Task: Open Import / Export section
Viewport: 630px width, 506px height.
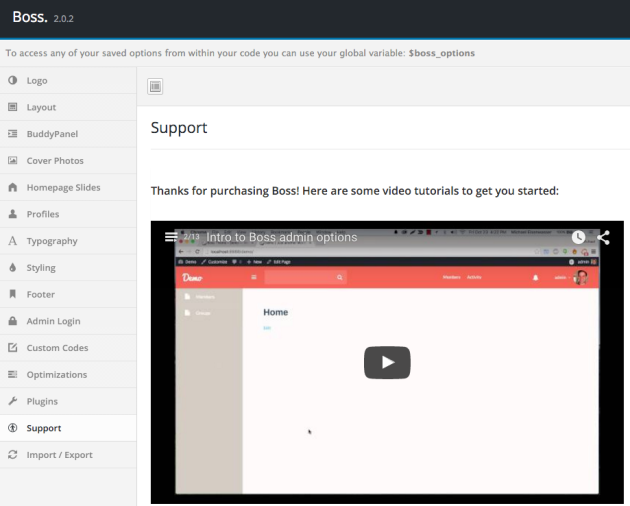Action: pos(68,455)
